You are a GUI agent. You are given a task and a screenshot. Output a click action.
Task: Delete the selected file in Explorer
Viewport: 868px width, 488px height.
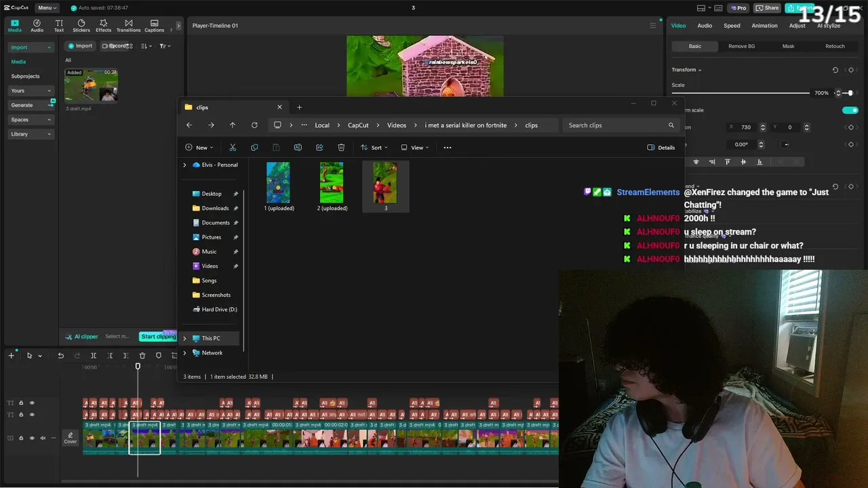[341, 147]
